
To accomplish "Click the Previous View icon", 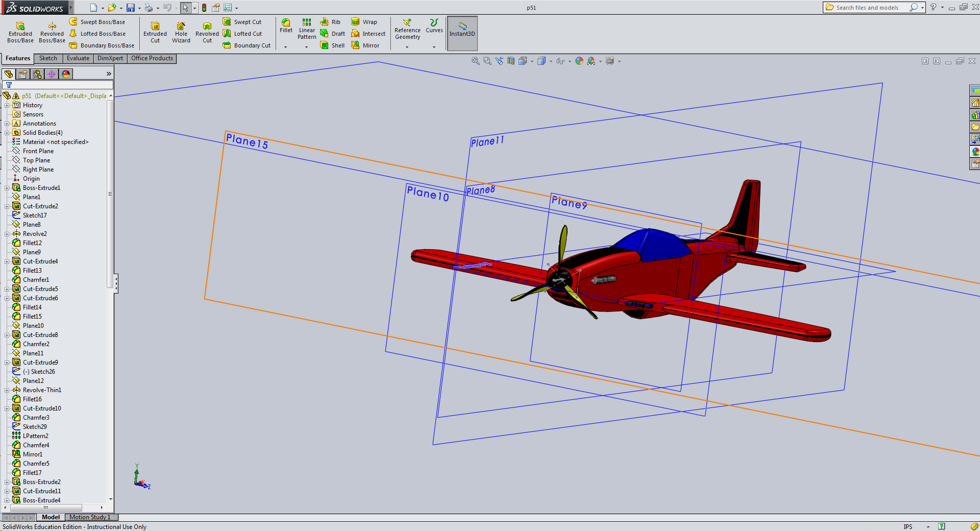I will point(499,61).
